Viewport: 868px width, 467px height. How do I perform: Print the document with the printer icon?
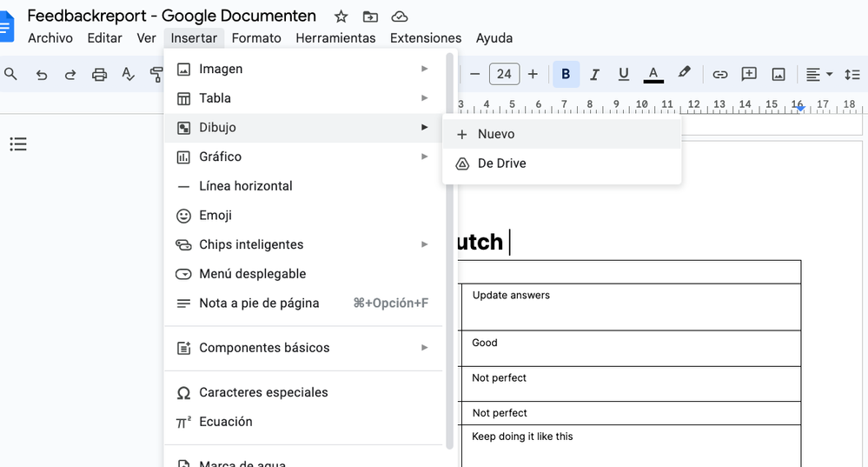[99, 74]
